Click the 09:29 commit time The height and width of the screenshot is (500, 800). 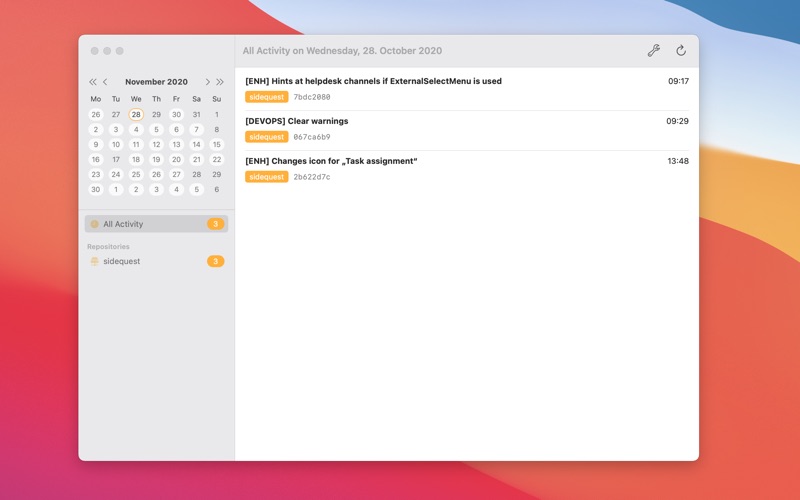677,121
